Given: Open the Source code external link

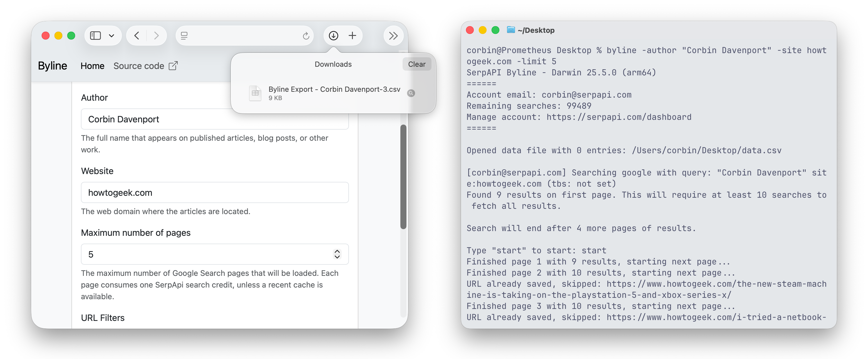Looking at the screenshot, I should (x=146, y=66).
